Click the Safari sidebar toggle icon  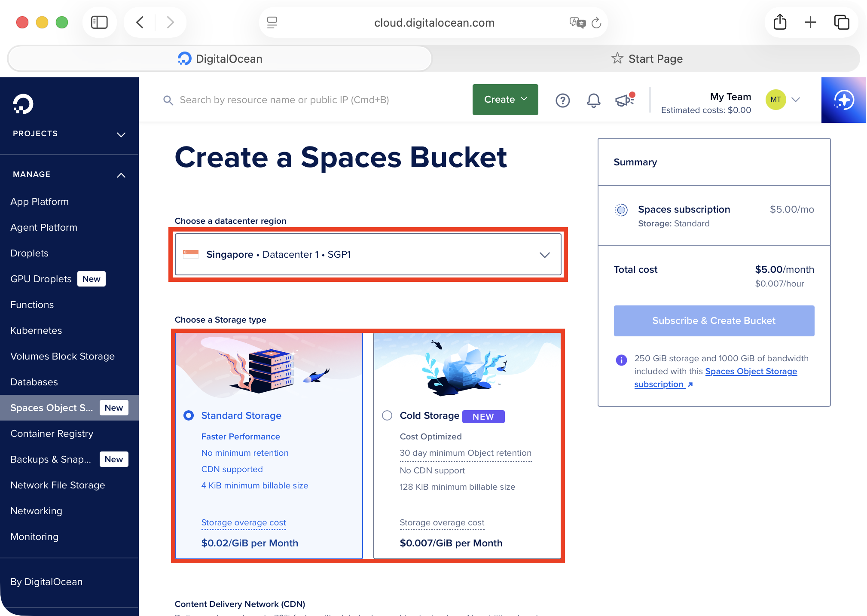click(x=99, y=22)
